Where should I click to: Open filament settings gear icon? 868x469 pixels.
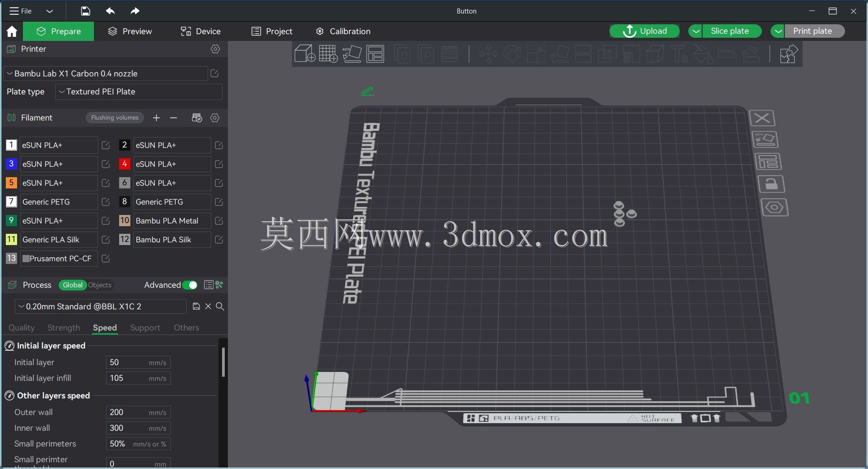pyautogui.click(x=215, y=118)
